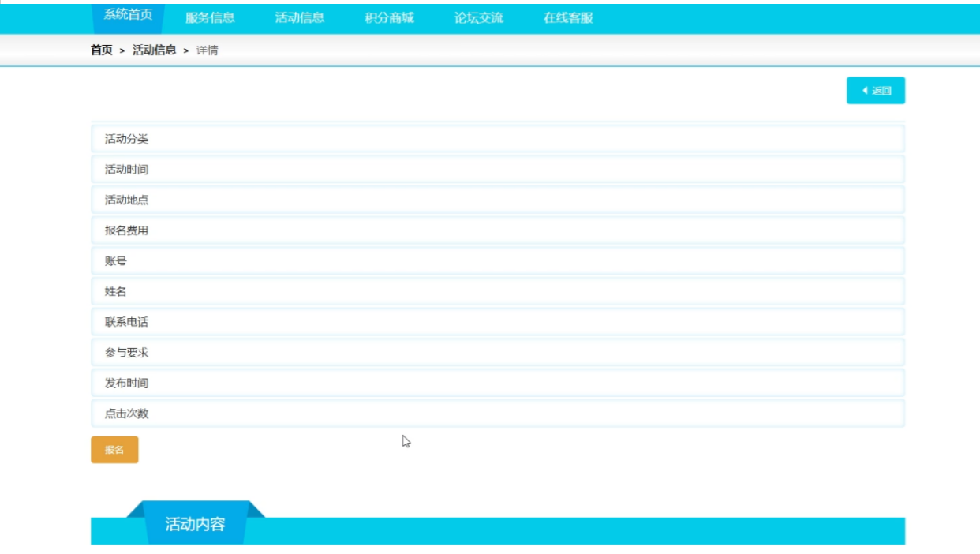
Task: Click the 点击次数 row
Action: click(x=498, y=414)
